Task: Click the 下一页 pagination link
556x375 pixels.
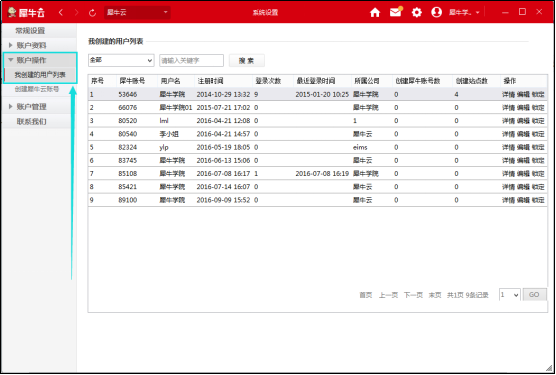Action: tap(413, 295)
